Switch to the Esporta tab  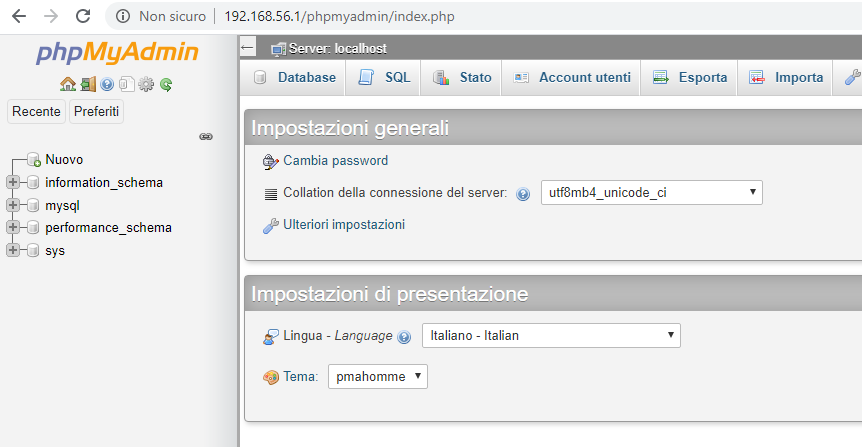tap(689, 78)
